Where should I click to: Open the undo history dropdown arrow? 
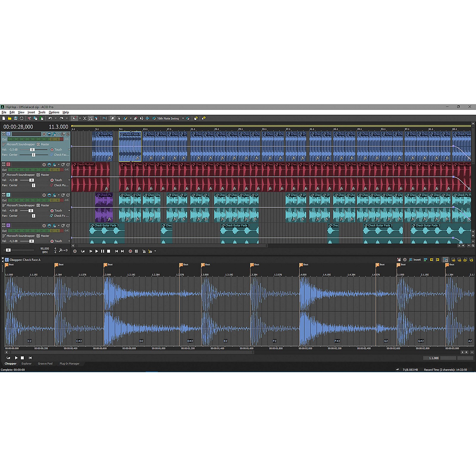(x=56, y=118)
